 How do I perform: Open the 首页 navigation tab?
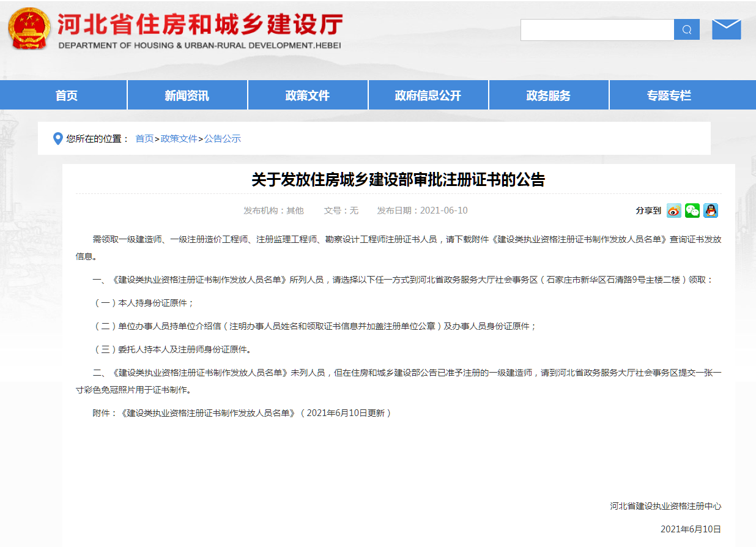tap(67, 95)
